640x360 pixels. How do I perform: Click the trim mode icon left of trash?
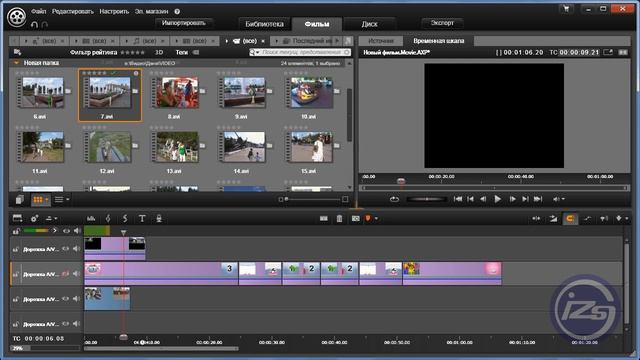coord(324,219)
